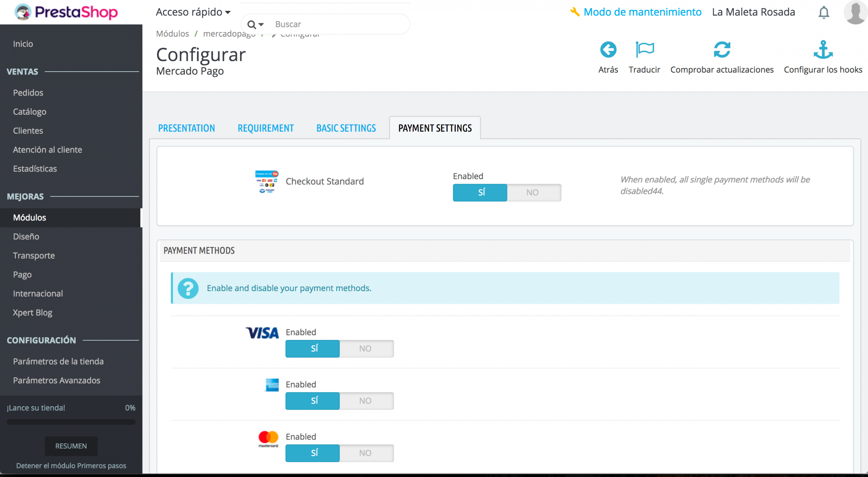Click the Atrás back arrow icon
This screenshot has width=868, height=477.
tap(608, 50)
